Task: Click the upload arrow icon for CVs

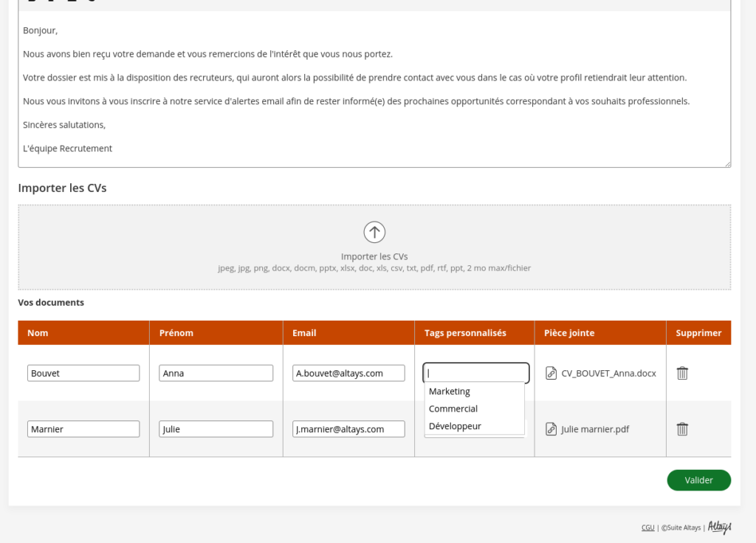Action: (x=374, y=232)
